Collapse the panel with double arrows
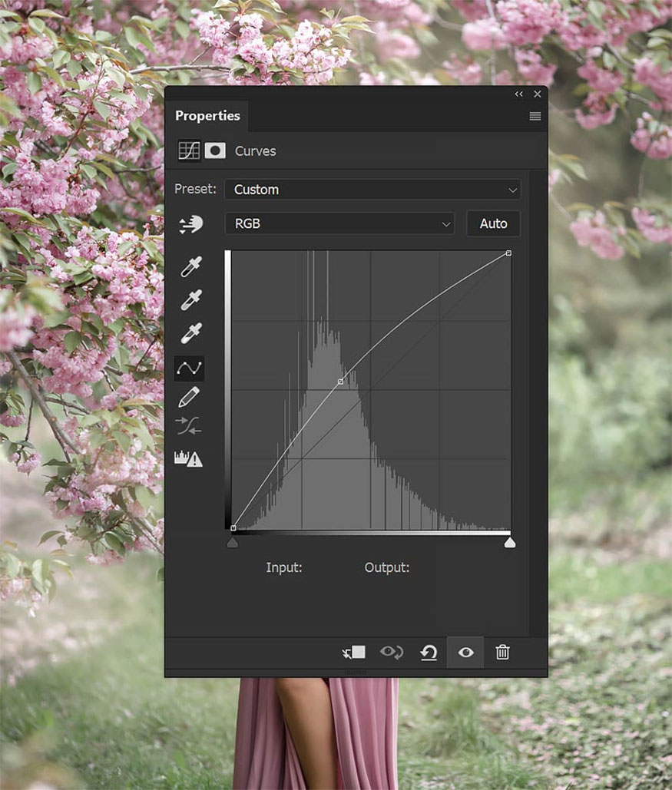The image size is (672, 790). click(518, 94)
